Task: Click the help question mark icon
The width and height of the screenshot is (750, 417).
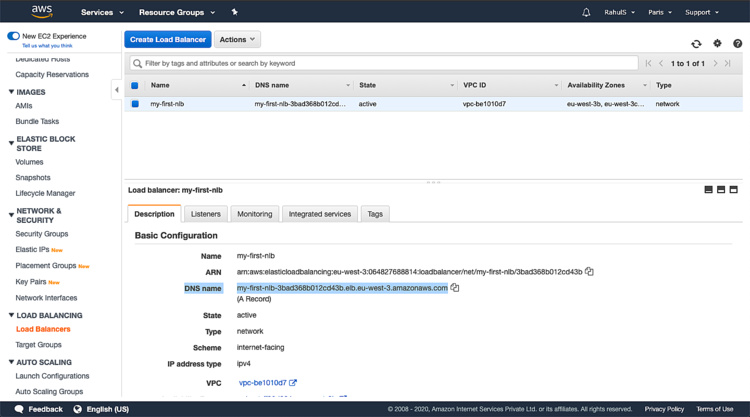Action: click(x=738, y=44)
